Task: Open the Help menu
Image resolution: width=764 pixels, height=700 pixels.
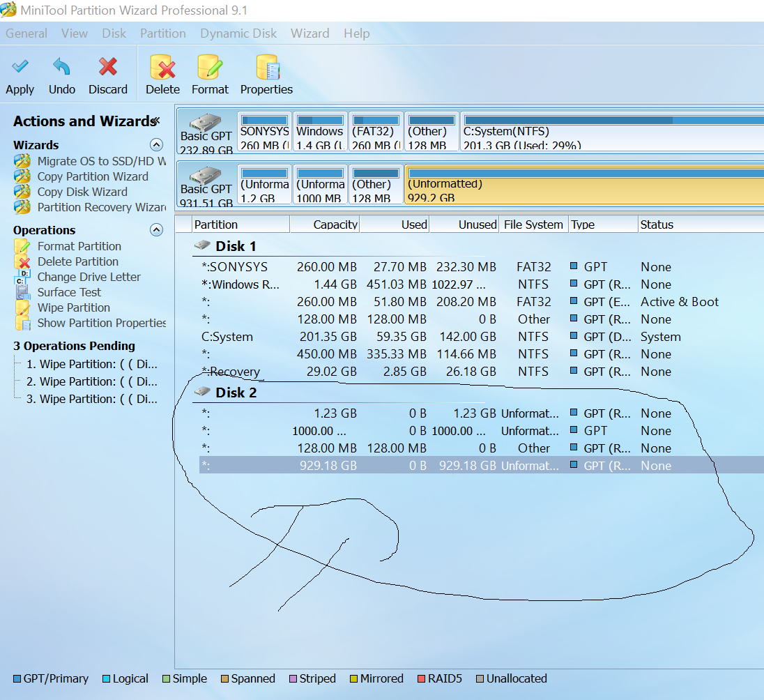Action: [357, 33]
